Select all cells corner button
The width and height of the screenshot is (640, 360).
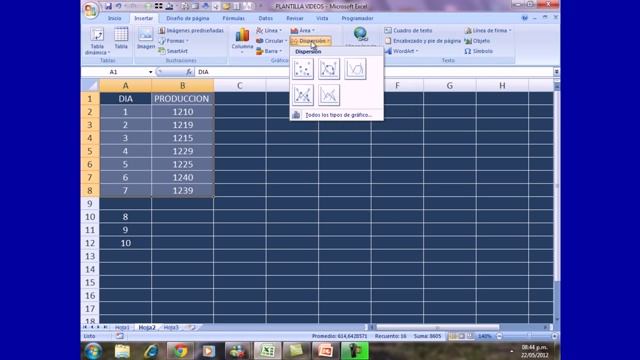[90, 85]
